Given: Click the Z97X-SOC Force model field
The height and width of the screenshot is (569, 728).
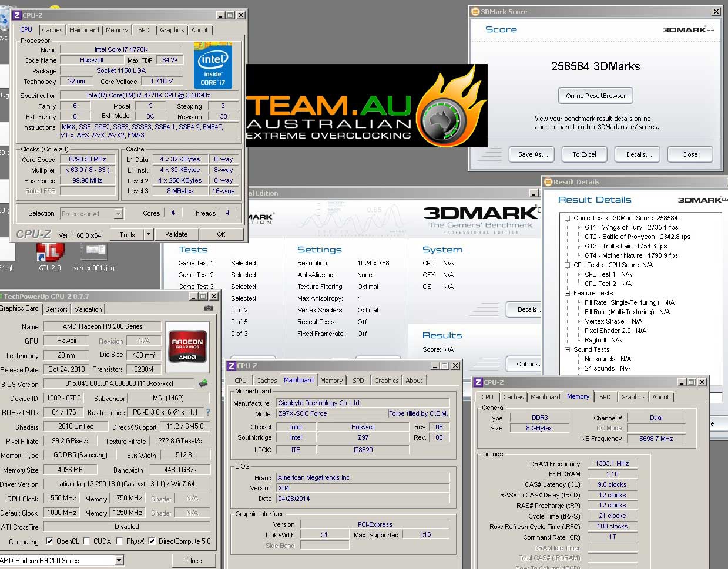Looking at the screenshot, I should pos(331,413).
